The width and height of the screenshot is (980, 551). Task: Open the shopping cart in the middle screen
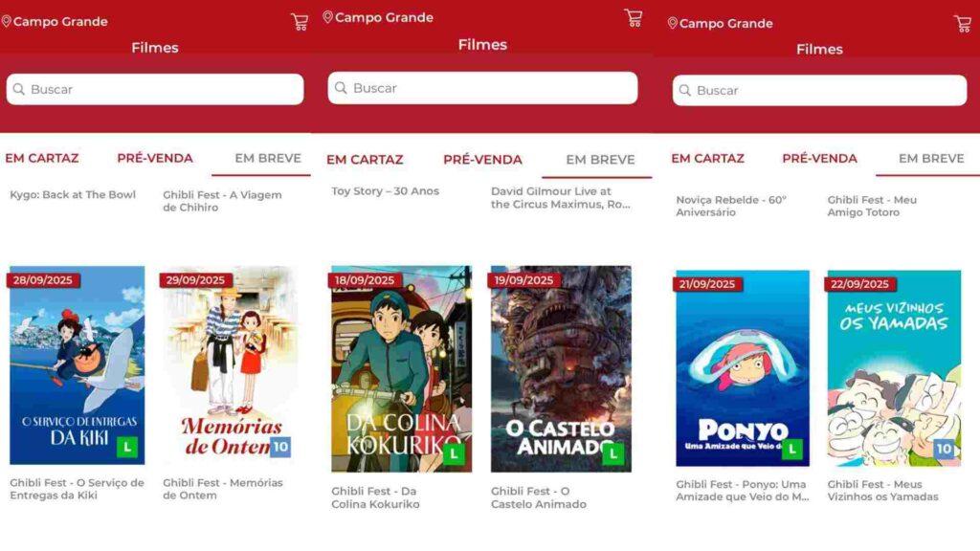pos(633,17)
